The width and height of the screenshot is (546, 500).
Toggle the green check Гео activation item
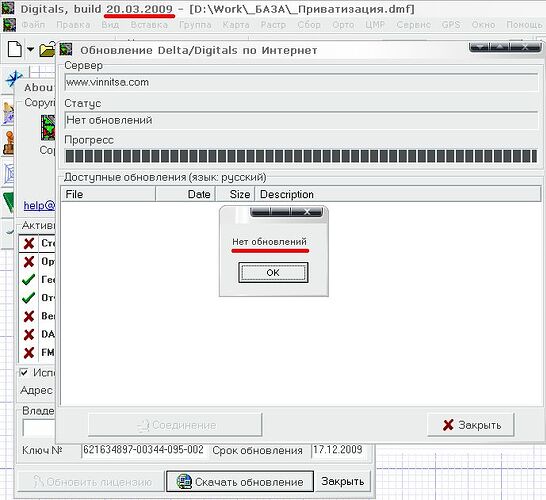[29, 279]
